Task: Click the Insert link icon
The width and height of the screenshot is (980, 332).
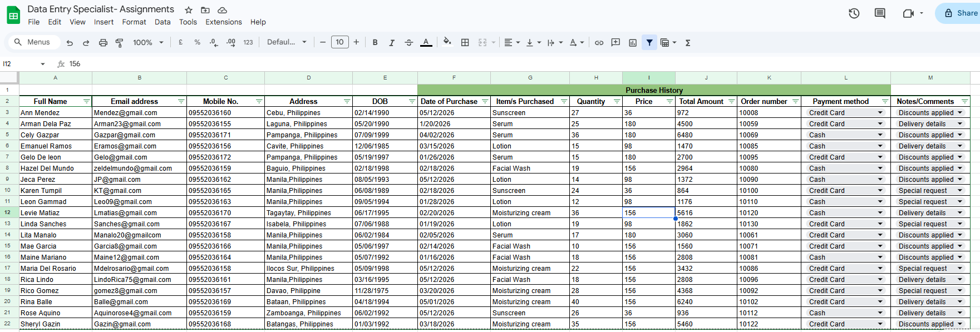Action: coord(599,42)
